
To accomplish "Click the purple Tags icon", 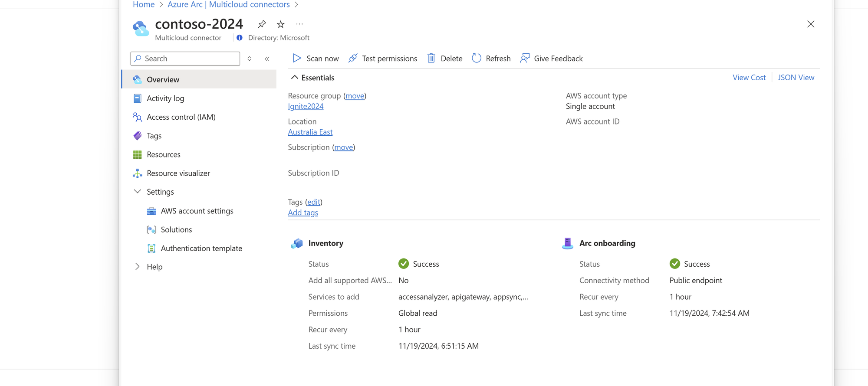I will [137, 136].
